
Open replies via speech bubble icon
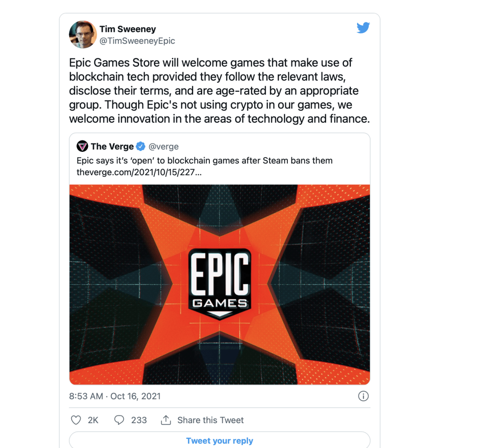[x=119, y=420]
